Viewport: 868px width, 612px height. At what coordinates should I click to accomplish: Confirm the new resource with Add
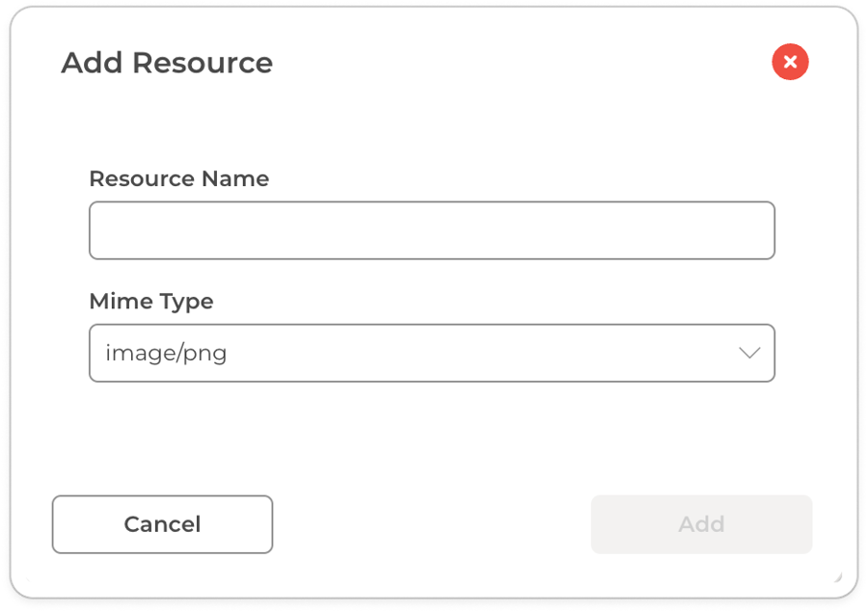[x=701, y=524]
